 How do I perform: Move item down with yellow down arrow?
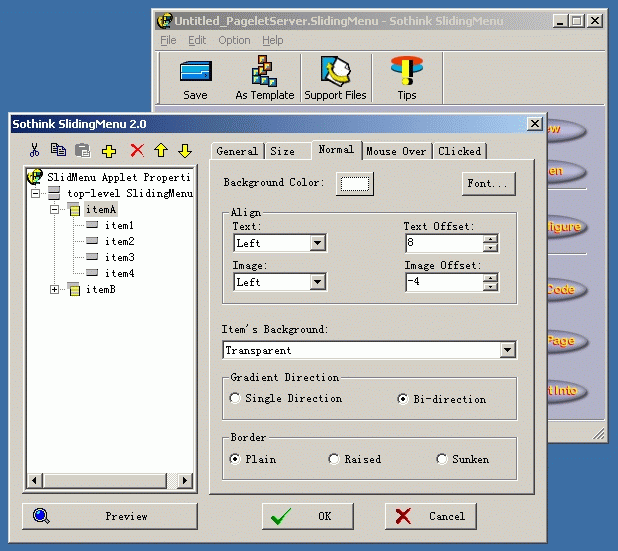point(185,150)
